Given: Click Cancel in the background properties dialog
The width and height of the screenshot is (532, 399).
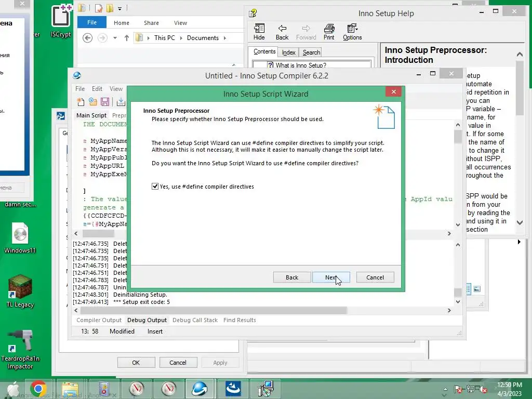Looking at the screenshot, I should [x=178, y=362].
